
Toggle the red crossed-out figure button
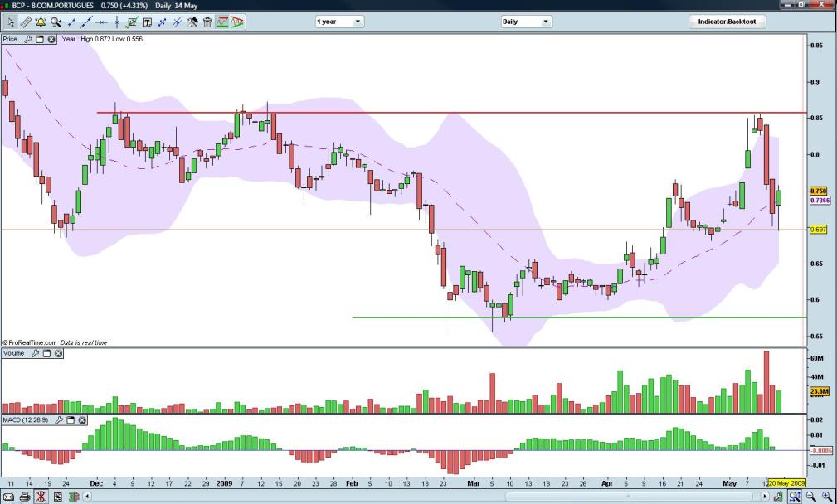click(41, 497)
